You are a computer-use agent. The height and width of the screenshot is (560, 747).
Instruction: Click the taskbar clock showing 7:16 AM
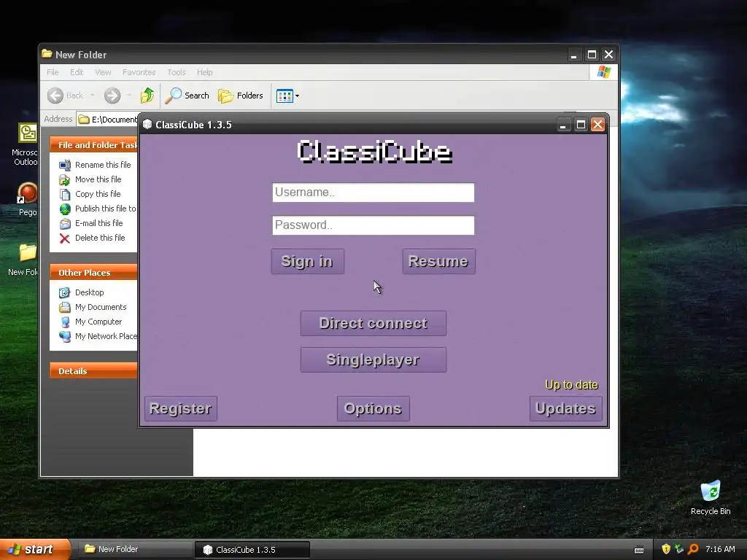(720, 550)
